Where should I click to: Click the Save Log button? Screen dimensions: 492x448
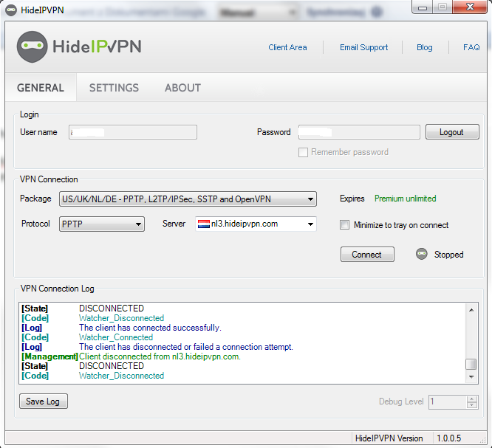point(44,402)
